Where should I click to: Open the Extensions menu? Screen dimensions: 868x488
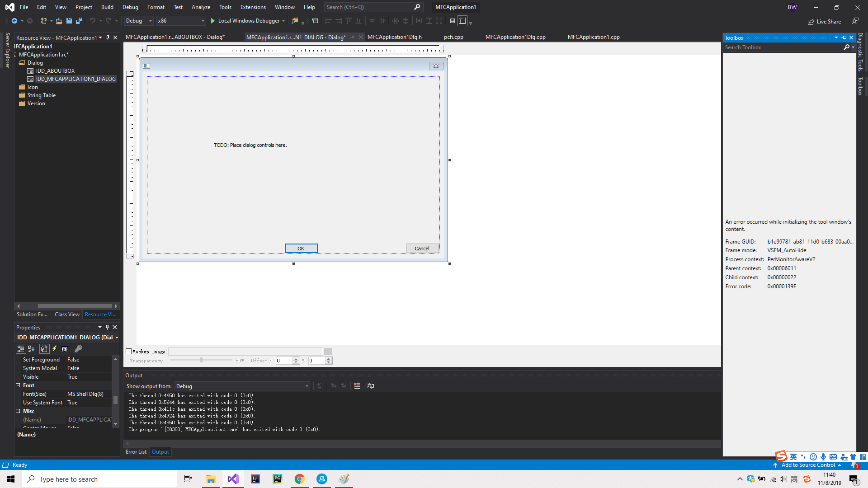[x=253, y=7]
